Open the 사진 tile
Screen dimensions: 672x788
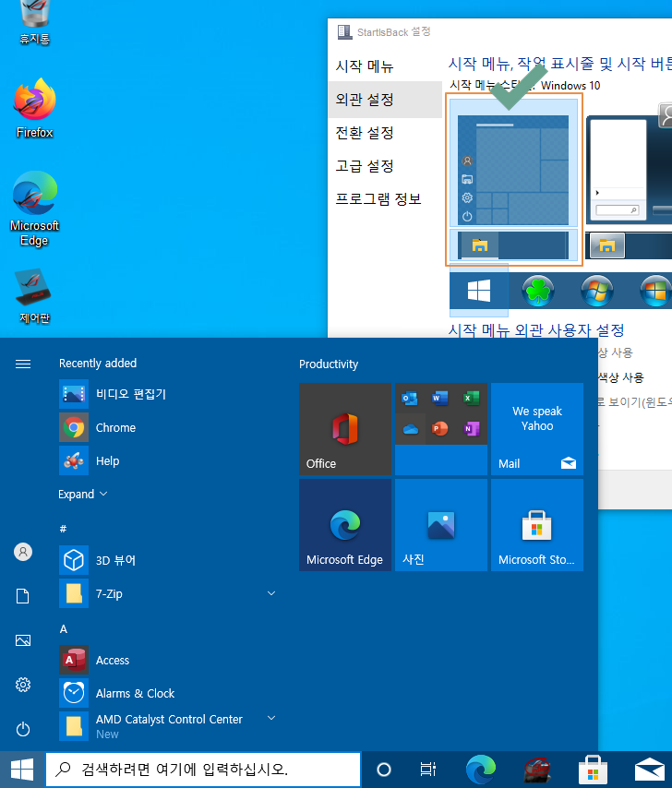coord(441,525)
